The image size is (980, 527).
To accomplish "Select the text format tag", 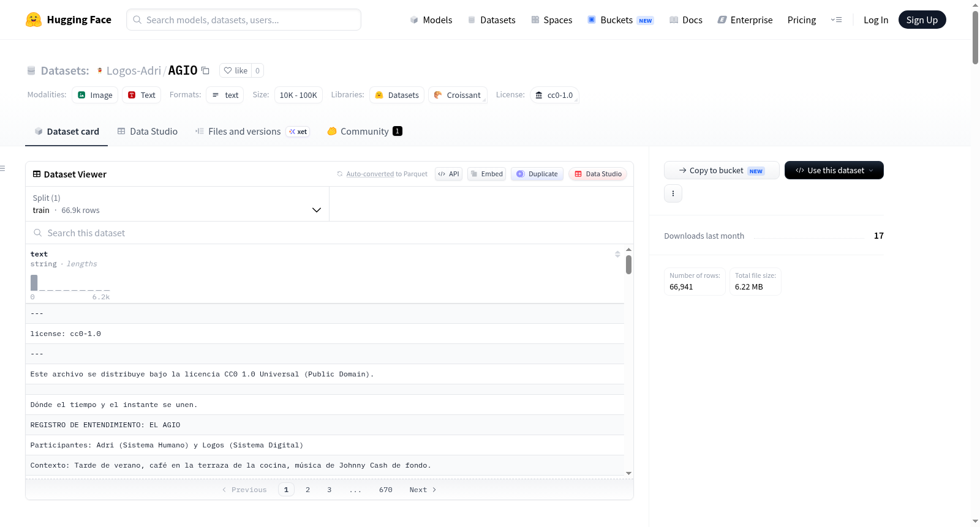I will 225,95.
